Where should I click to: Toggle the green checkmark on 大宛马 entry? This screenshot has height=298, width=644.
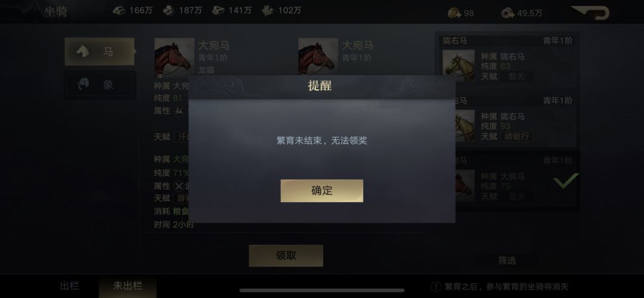coord(566,180)
